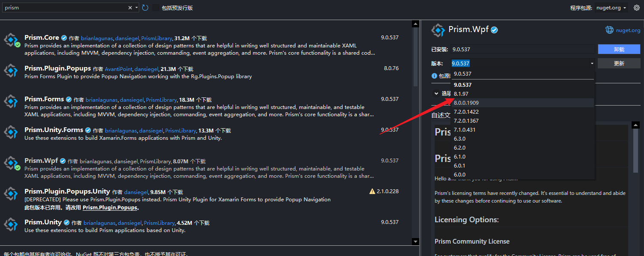Collapse the version dropdown arrow
Screen dimensions: 644x256
coord(592,64)
